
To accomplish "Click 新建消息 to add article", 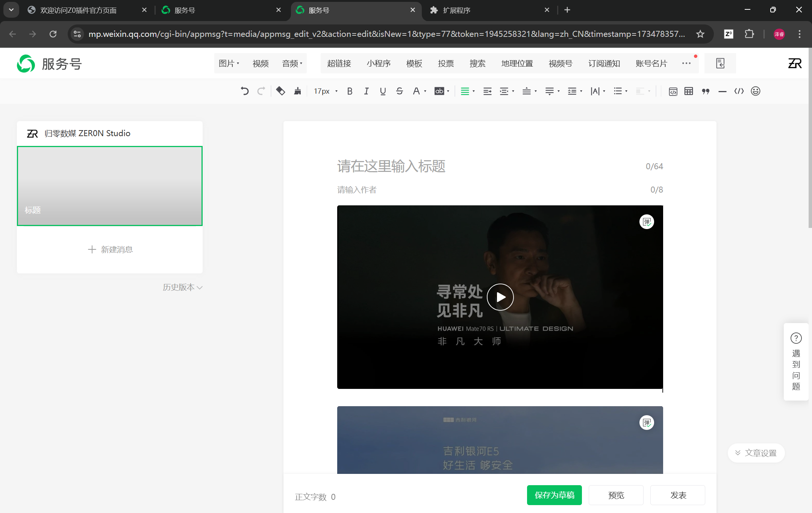I will pos(110,249).
